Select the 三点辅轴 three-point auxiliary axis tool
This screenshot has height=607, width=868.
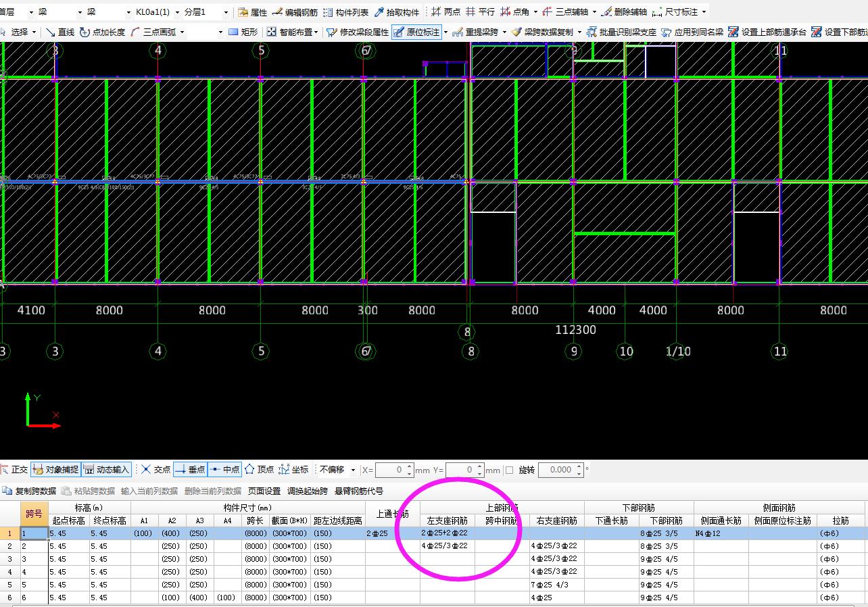(565, 12)
